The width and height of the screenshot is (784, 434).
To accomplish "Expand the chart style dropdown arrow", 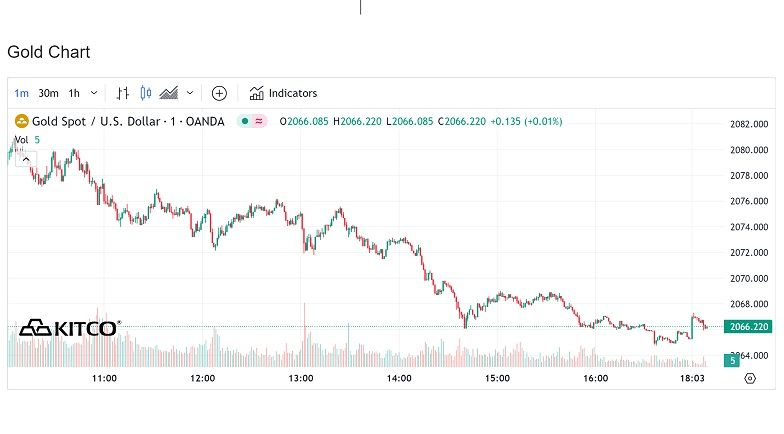I will [x=190, y=93].
